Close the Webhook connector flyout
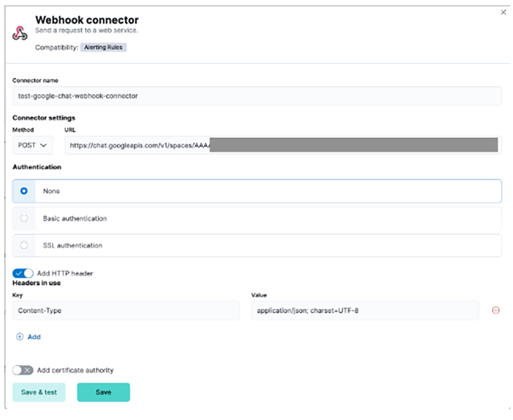The height and width of the screenshot is (420, 513). pyautogui.click(x=503, y=12)
